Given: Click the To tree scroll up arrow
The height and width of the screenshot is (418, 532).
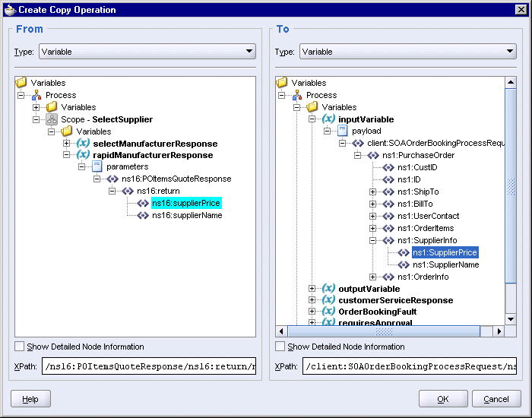Looking at the screenshot, I should [511, 82].
